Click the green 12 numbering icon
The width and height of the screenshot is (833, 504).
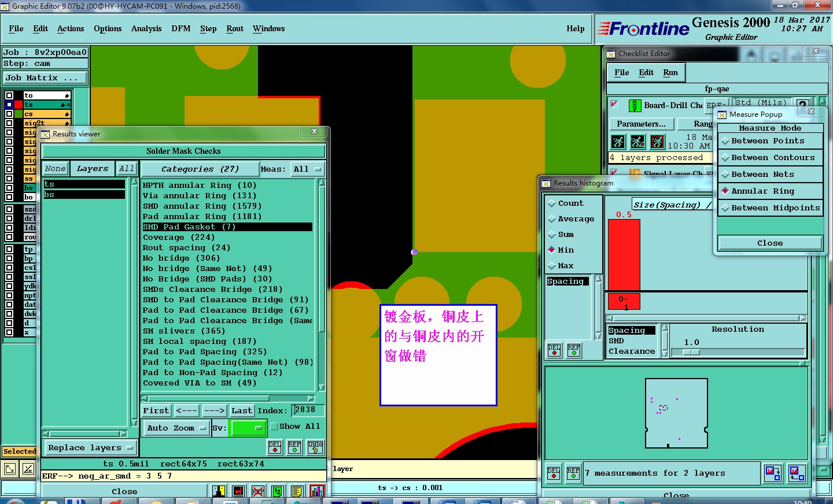click(277, 491)
